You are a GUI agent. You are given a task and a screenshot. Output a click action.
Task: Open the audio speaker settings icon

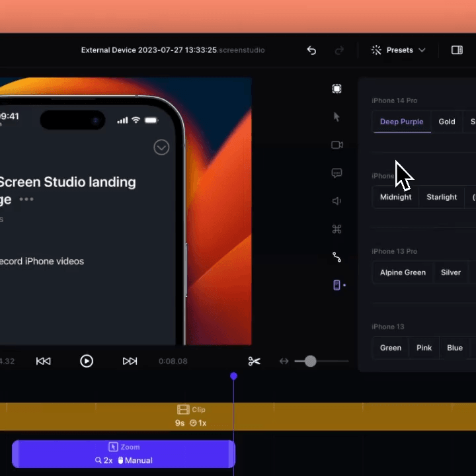tap(337, 201)
